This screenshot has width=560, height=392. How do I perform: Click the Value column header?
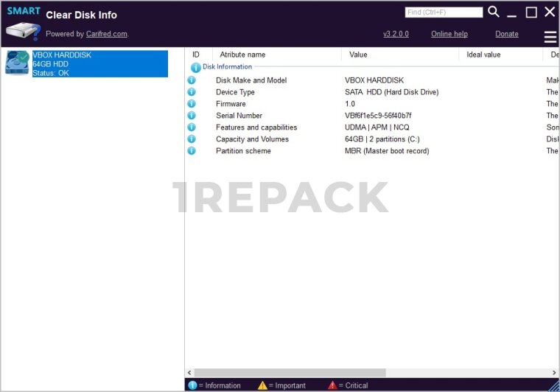(x=358, y=55)
